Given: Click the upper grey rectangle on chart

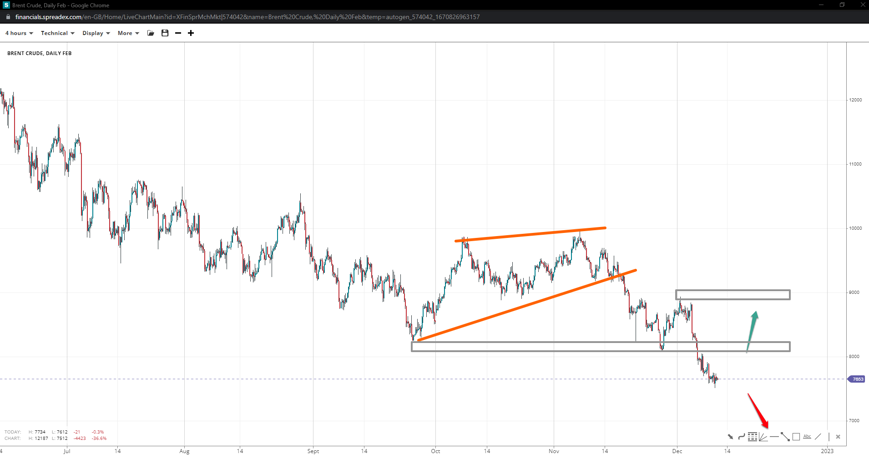Looking at the screenshot, I should [732, 295].
